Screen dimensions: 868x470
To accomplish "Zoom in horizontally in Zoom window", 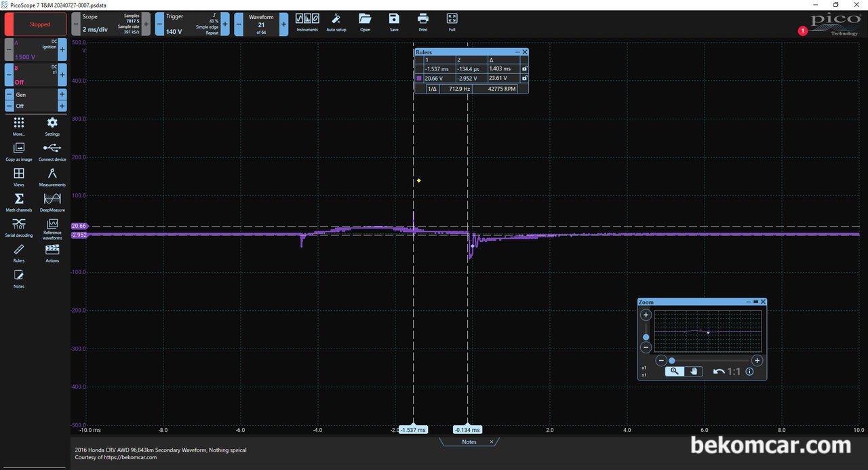I will point(757,361).
